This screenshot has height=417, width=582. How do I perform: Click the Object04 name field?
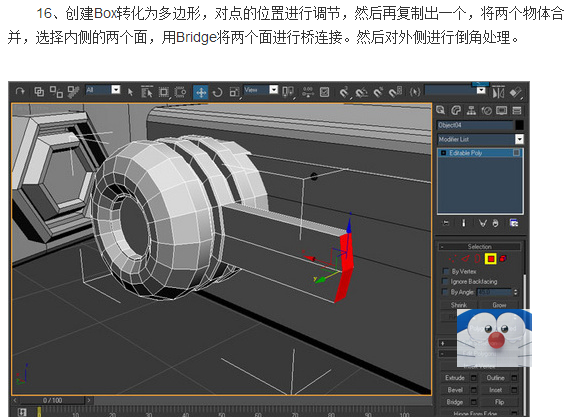point(475,125)
